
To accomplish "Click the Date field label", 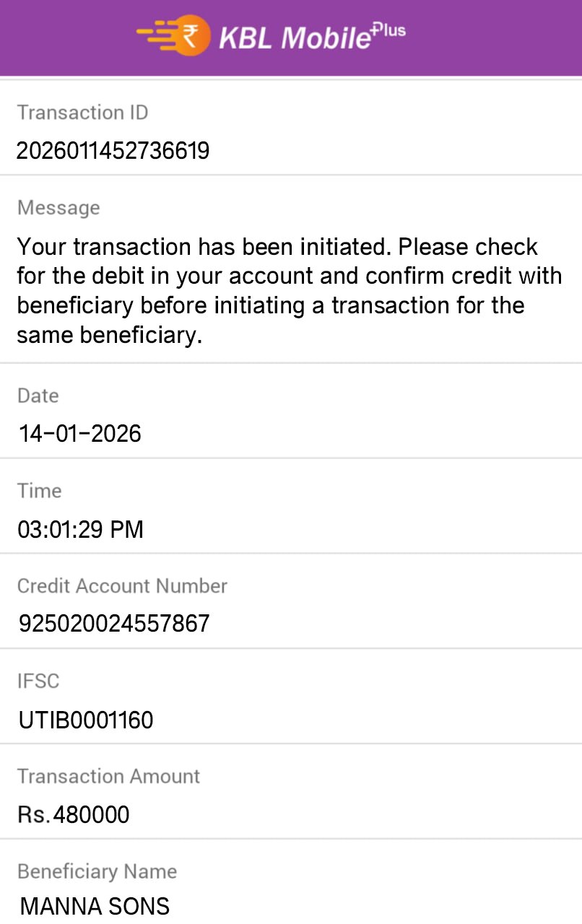I will pos(38,396).
